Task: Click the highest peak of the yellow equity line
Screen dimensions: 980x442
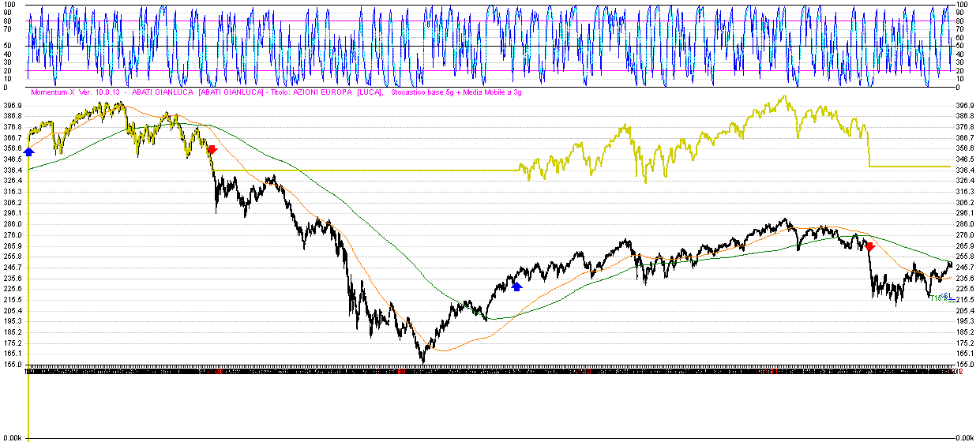Action: pyautogui.click(x=783, y=96)
